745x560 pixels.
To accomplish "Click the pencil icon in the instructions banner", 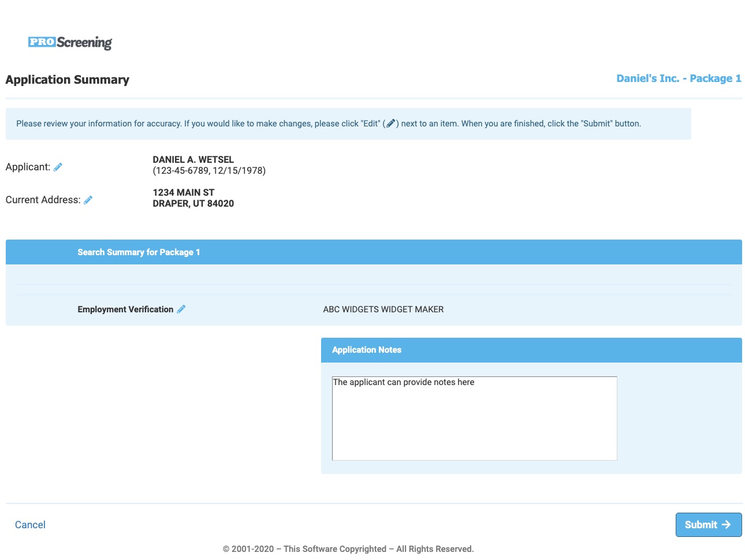I will pyautogui.click(x=391, y=124).
